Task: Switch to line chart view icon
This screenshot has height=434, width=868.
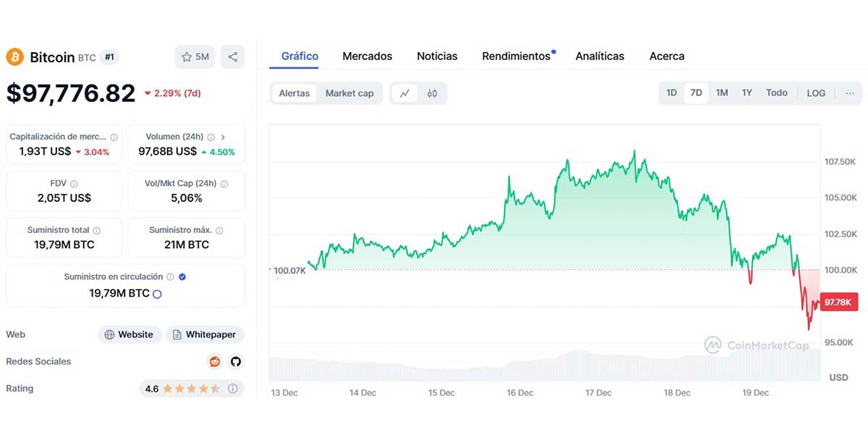Action: click(405, 93)
